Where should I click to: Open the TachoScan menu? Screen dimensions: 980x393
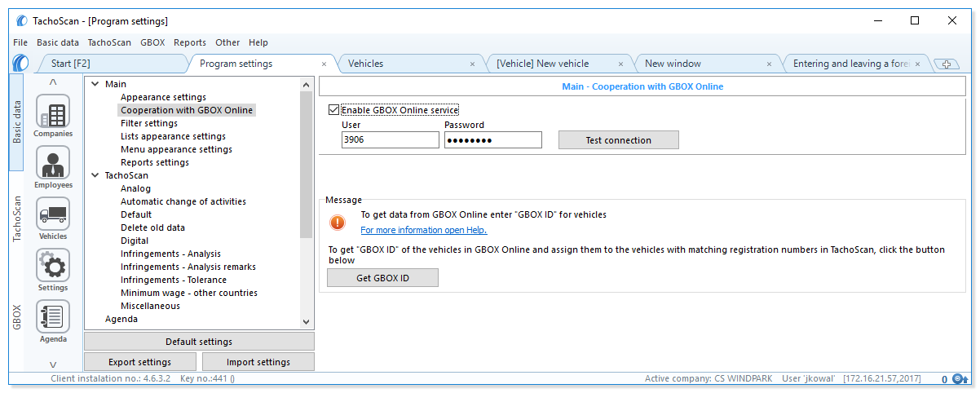(x=109, y=42)
